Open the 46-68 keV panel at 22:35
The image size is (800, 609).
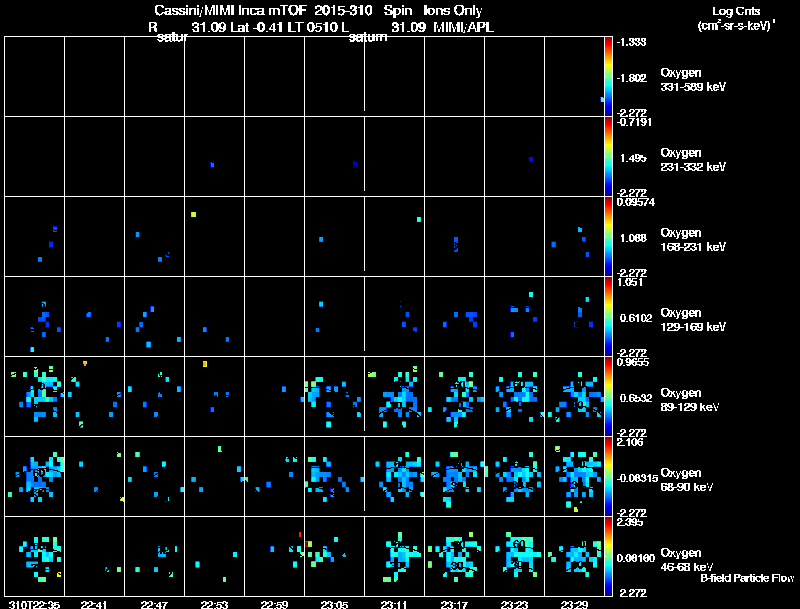(x=34, y=556)
